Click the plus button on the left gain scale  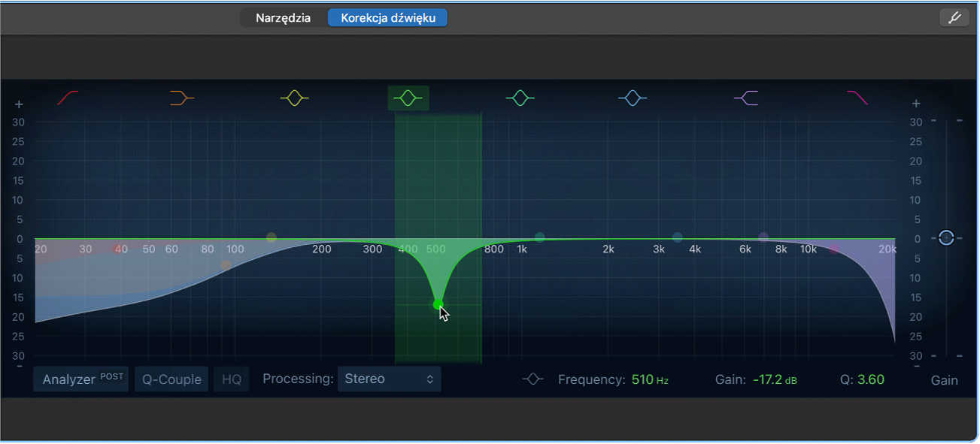pyautogui.click(x=18, y=104)
